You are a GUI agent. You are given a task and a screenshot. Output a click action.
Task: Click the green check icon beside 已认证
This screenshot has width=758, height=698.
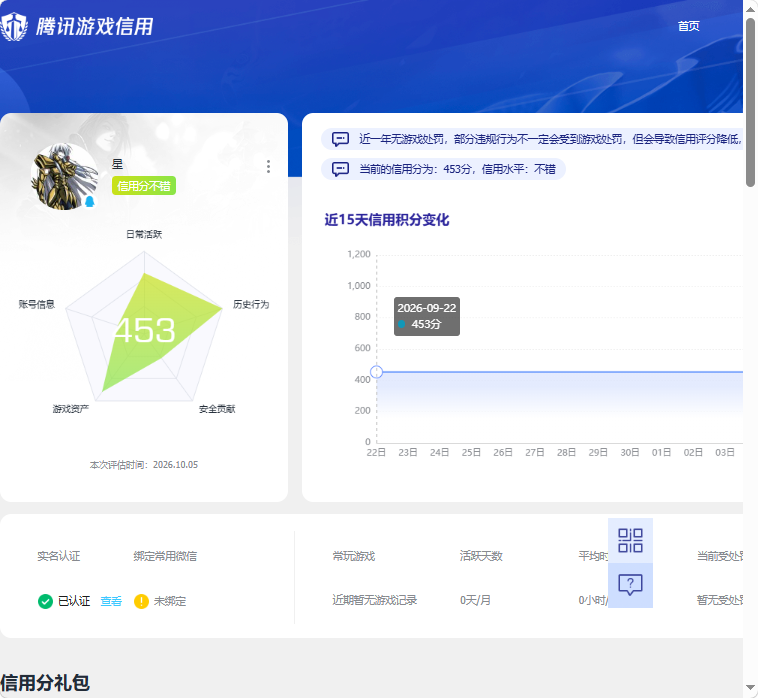point(45,601)
